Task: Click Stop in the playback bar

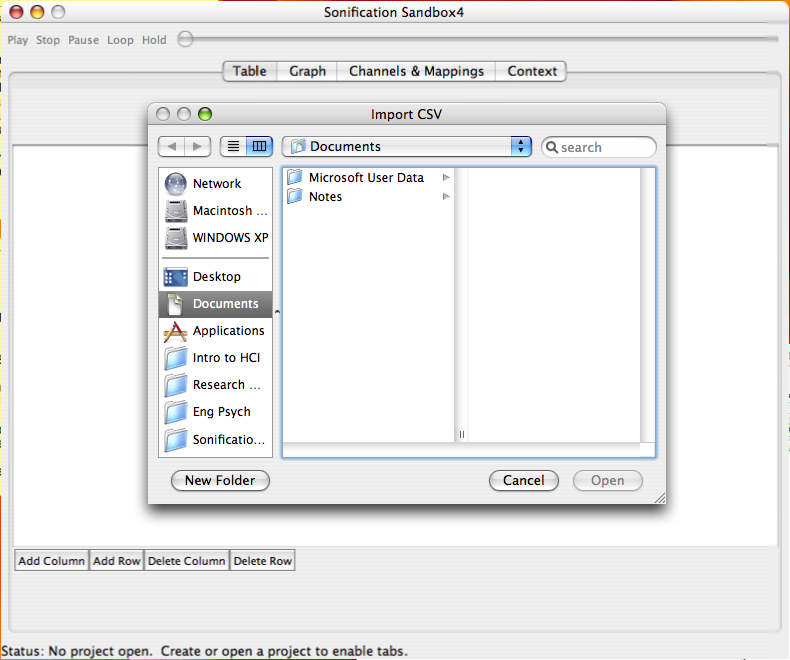Action: tap(48, 40)
